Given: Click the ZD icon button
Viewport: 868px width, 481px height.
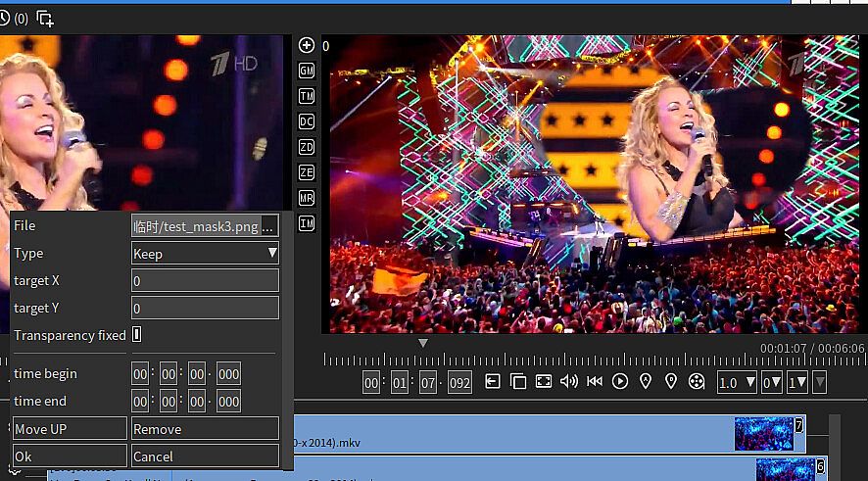Looking at the screenshot, I should point(307,147).
